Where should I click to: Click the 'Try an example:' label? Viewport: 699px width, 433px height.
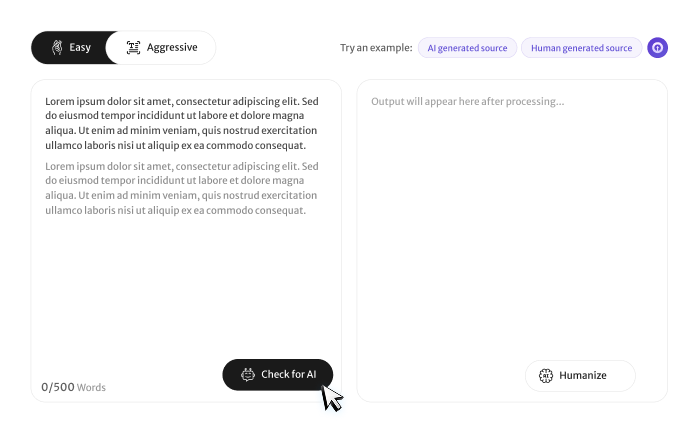(x=375, y=48)
